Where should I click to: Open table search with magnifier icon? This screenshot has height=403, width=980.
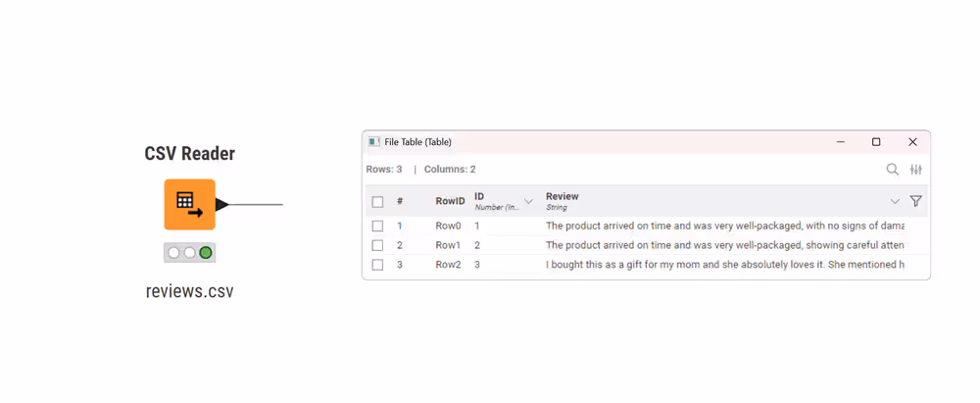(893, 170)
